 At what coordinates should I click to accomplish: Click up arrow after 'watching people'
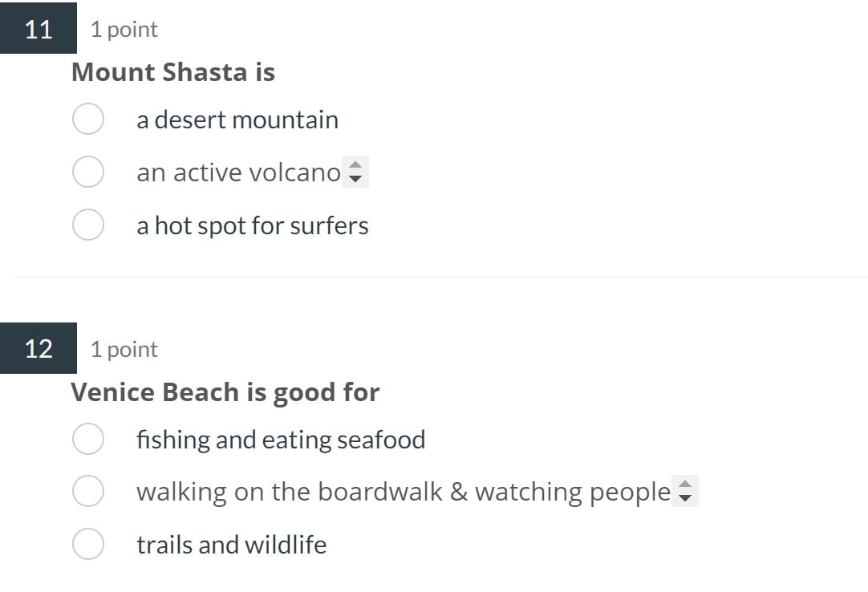pos(685,484)
